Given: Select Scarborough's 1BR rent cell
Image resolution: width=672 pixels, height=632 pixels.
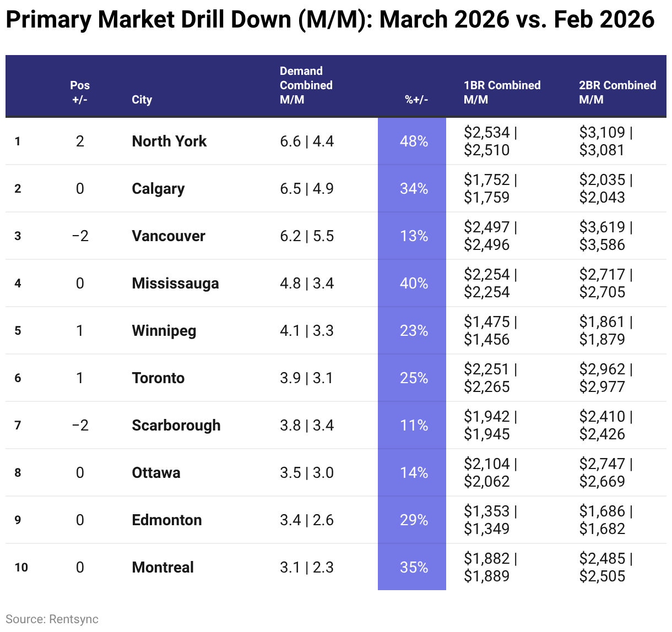Looking at the screenshot, I should click(490, 426).
